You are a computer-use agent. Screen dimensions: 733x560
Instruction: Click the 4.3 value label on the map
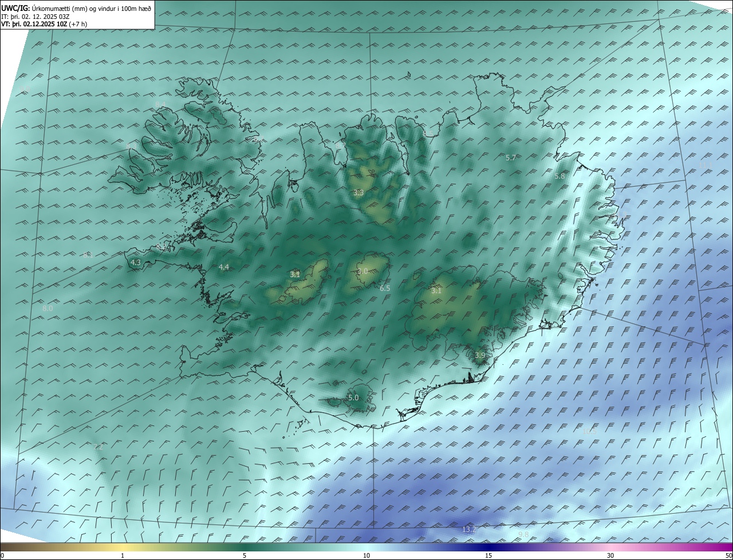coord(136,262)
